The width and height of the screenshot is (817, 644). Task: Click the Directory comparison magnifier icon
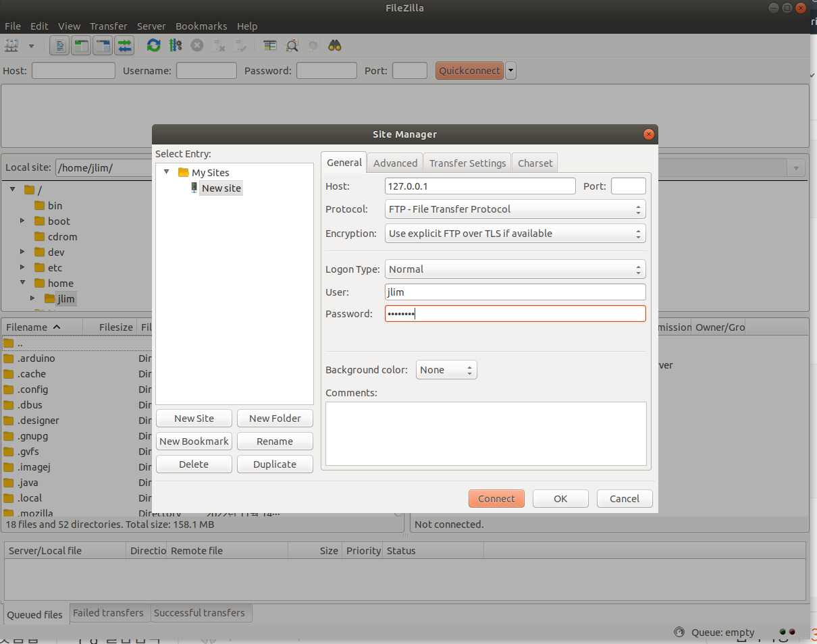292,46
